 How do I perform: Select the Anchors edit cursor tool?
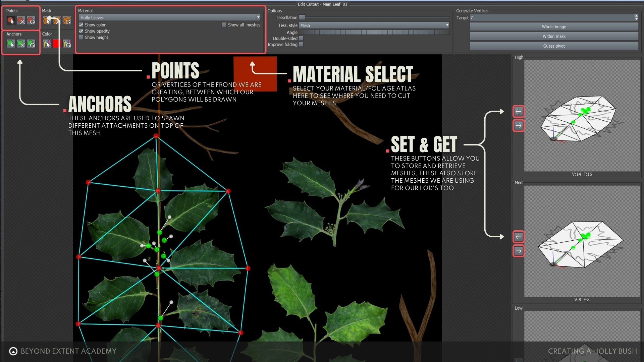(11, 44)
